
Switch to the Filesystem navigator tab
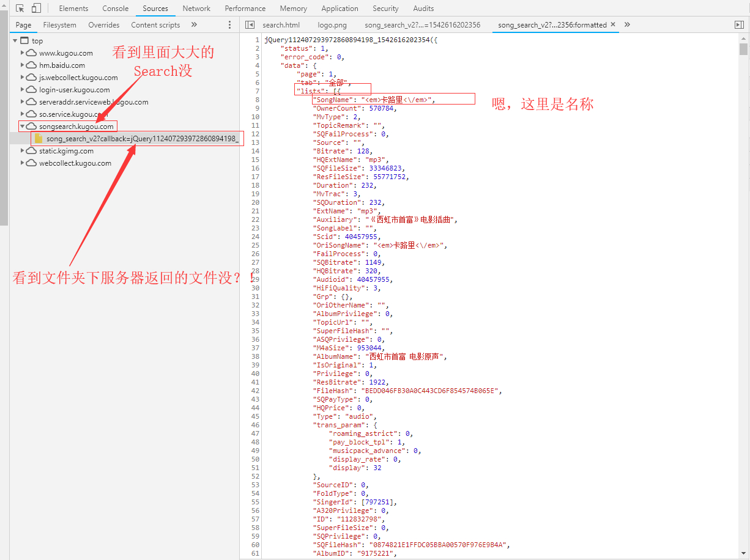pos(60,25)
